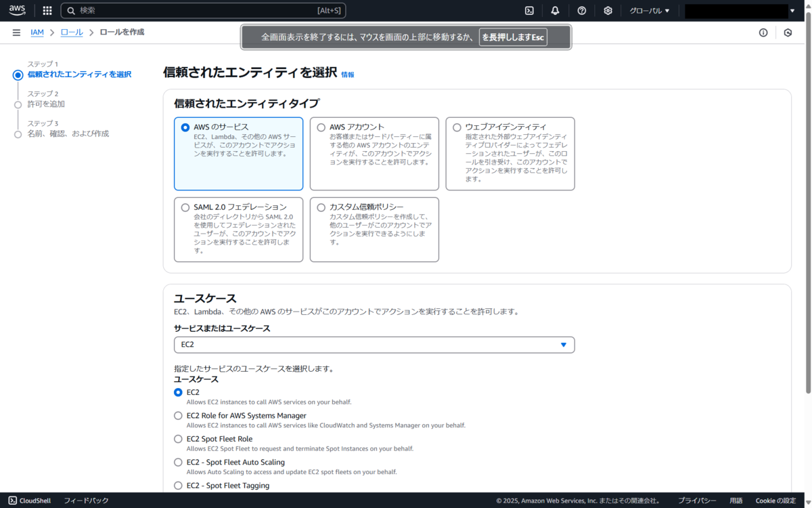The width and height of the screenshot is (812, 508).
Task: Open the info panel icon
Action: (x=763, y=33)
